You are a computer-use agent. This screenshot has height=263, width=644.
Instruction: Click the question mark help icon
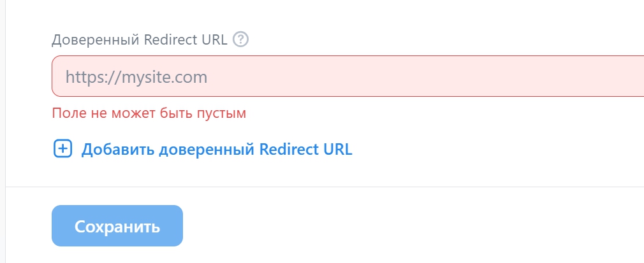click(240, 39)
